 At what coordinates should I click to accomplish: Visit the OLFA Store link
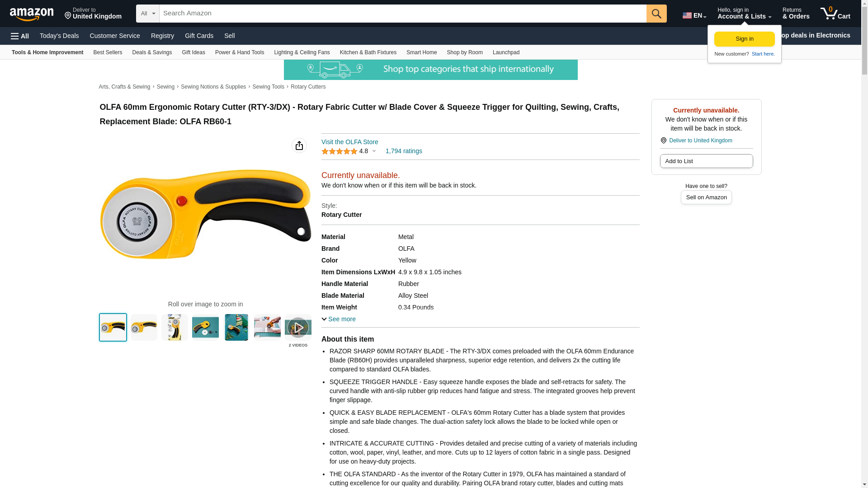(x=349, y=142)
